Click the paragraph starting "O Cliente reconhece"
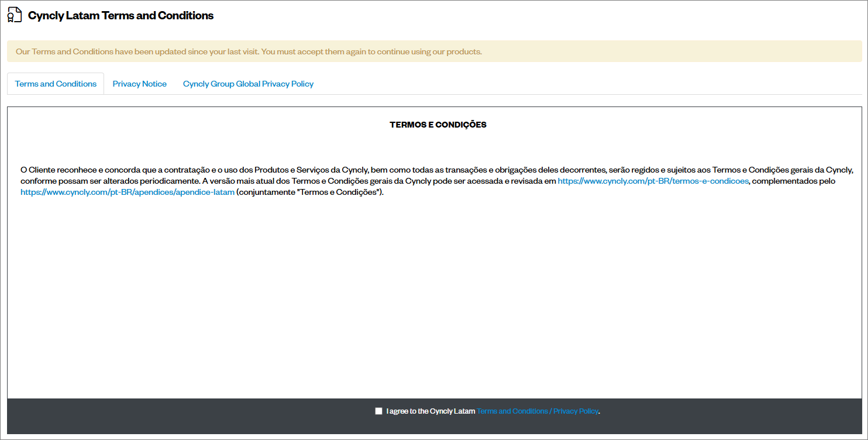 click(x=436, y=181)
